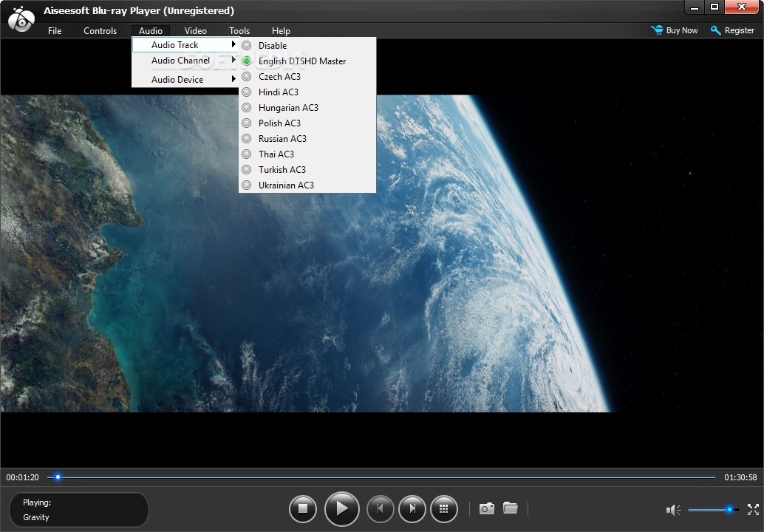Select the Ukrainian AC3 audio track

[x=307, y=185]
